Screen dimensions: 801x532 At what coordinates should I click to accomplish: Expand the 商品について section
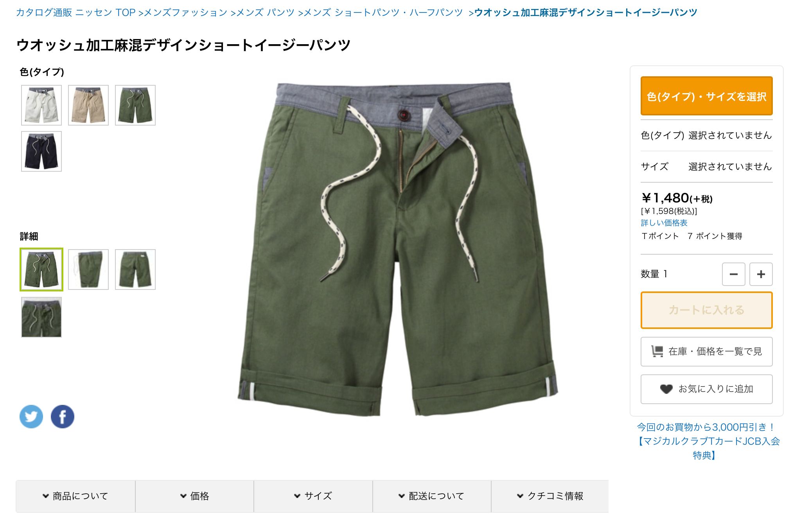[x=75, y=496]
